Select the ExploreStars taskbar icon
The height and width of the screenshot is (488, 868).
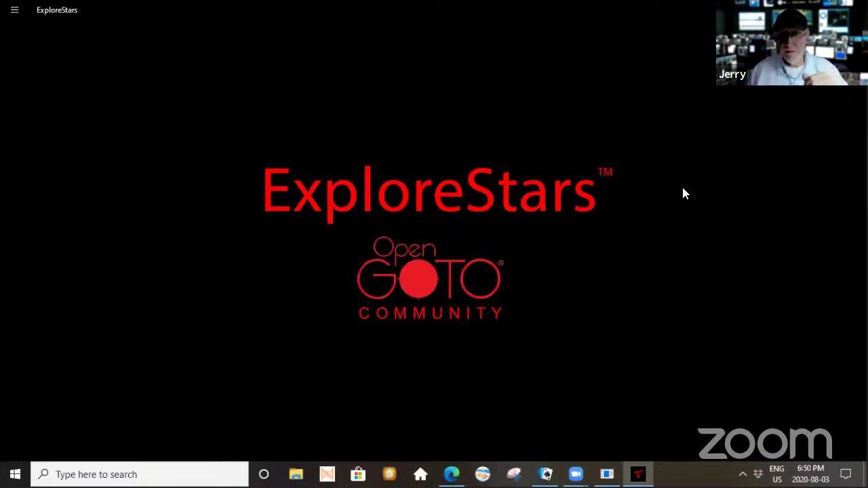pos(638,474)
